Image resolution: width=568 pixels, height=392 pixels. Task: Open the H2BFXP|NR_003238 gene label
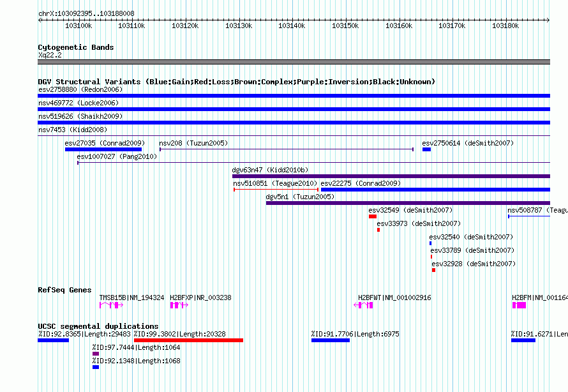click(x=200, y=298)
